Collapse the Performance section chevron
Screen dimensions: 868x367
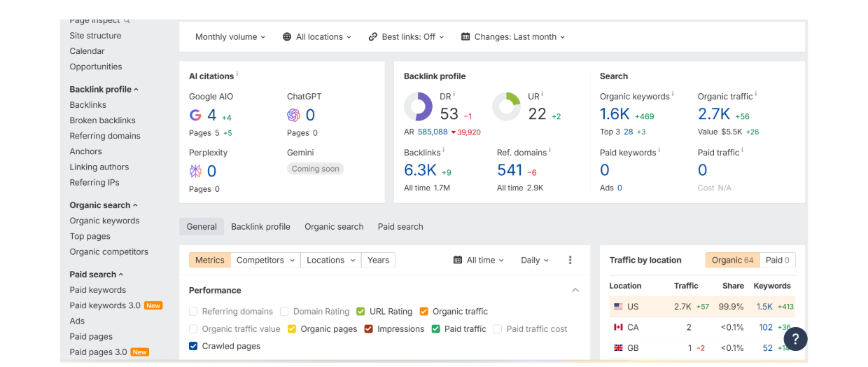pos(575,290)
